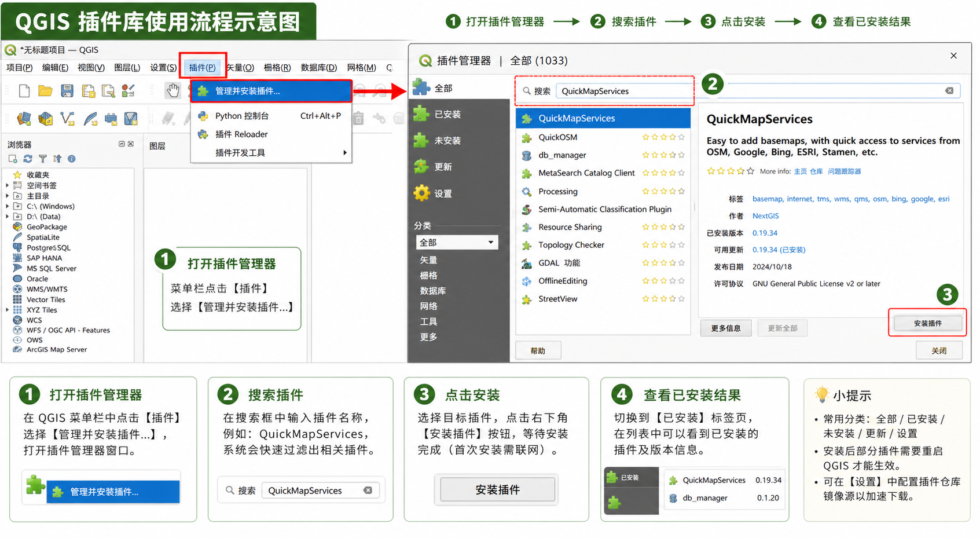Expand the C:\ (Windows) drive node
The width and height of the screenshot is (980, 538).
point(8,206)
